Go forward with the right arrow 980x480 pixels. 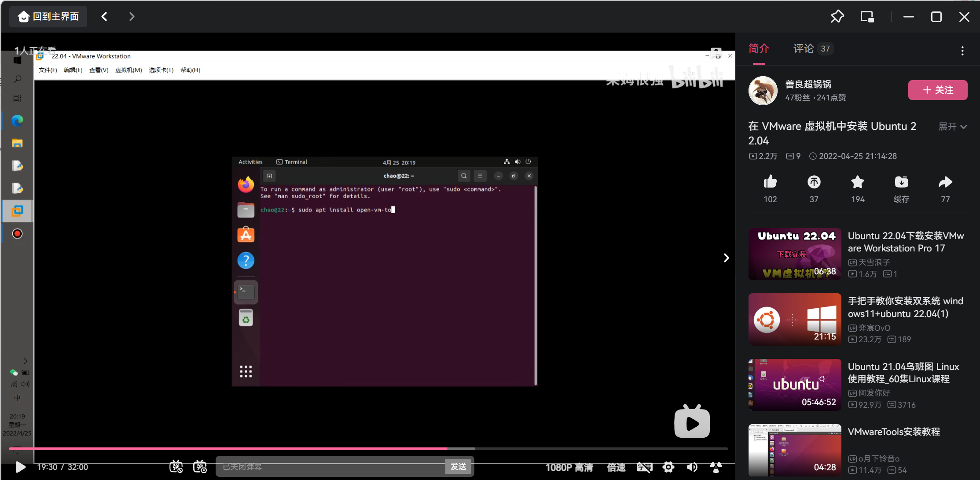[132, 17]
